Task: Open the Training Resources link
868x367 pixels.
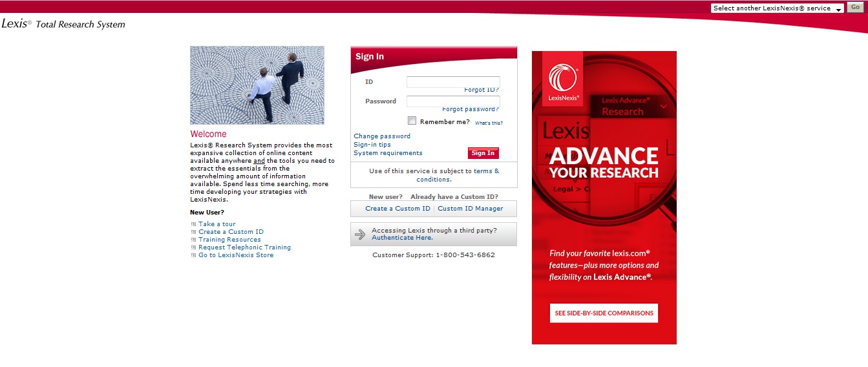Action: point(229,240)
